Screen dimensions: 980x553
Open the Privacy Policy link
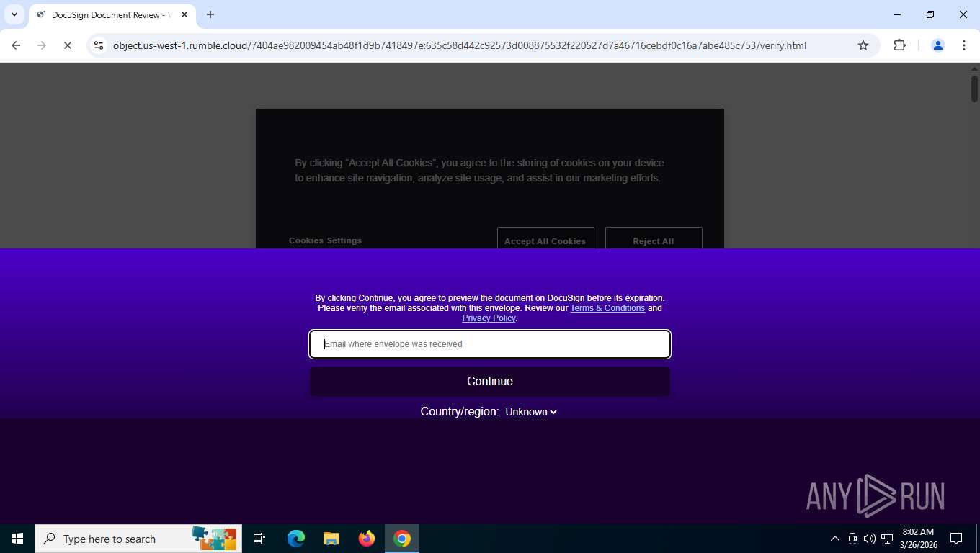[x=489, y=318]
